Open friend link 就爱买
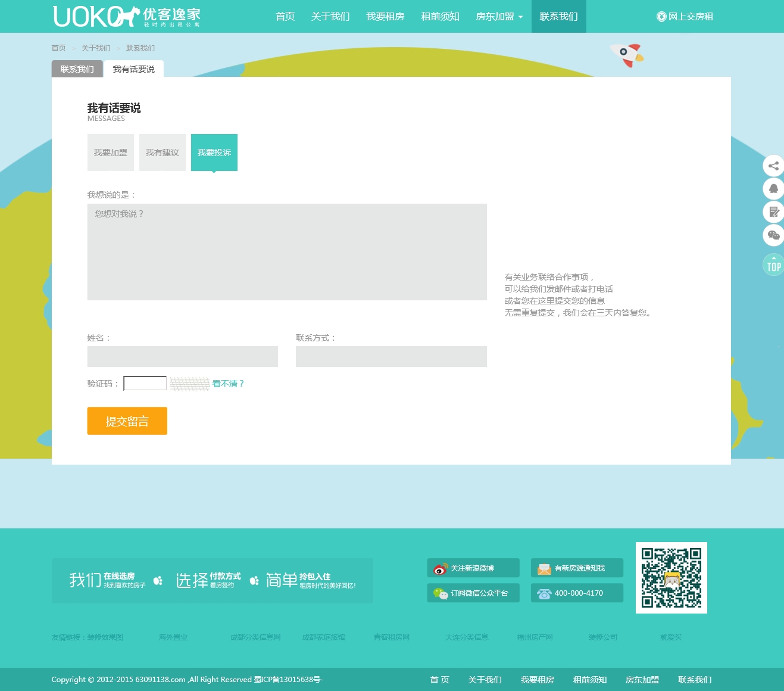Screen dimensions: 784x691 tap(671, 637)
